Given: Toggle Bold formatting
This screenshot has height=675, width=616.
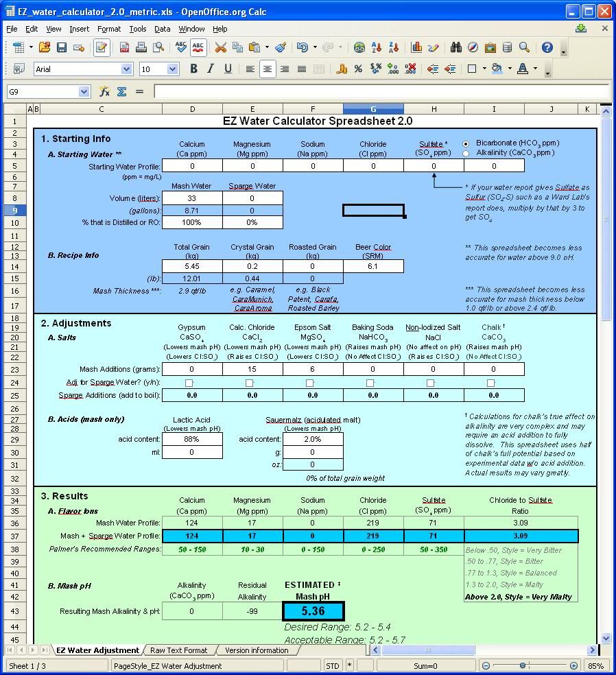Looking at the screenshot, I should click(193, 69).
